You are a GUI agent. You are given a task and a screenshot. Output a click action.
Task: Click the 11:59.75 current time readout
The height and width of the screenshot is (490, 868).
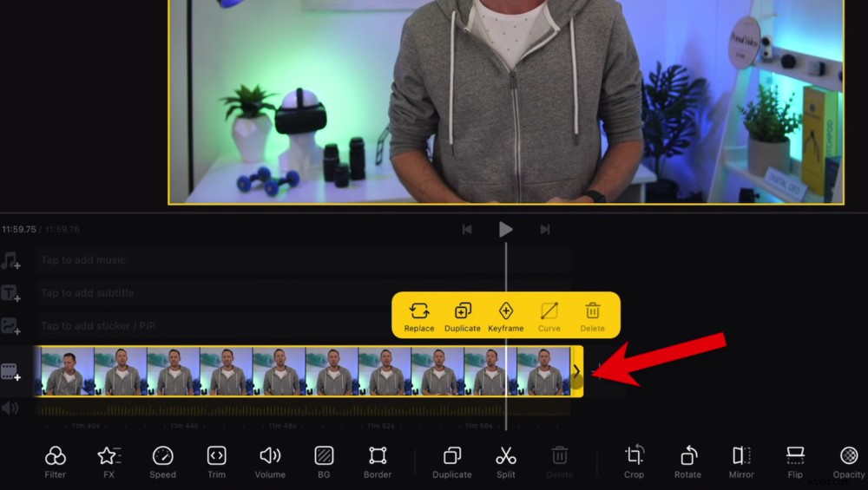coord(19,229)
